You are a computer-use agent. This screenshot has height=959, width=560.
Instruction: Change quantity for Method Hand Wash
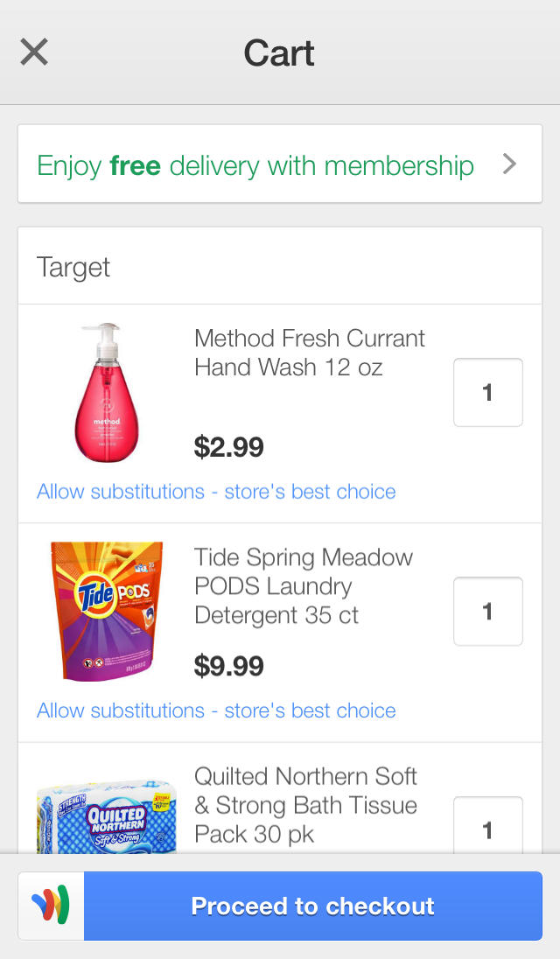coord(487,393)
